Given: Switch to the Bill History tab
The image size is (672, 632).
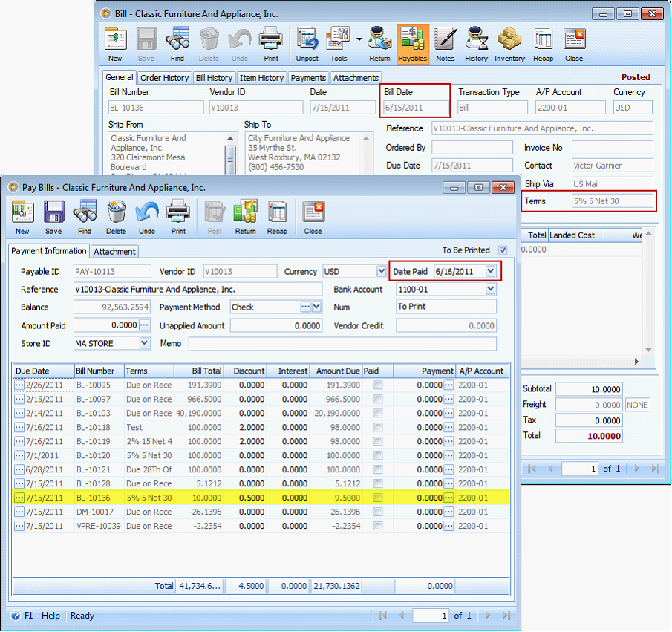Looking at the screenshot, I should coord(214,77).
